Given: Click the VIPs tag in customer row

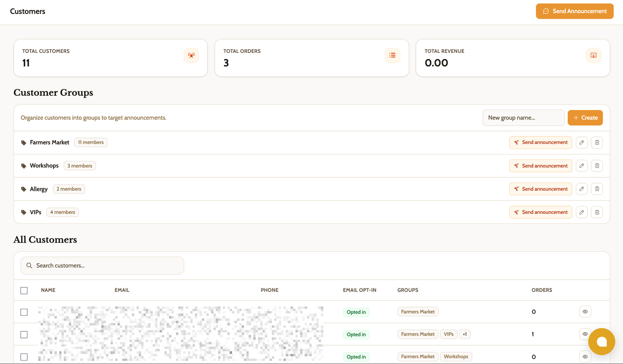Looking at the screenshot, I should point(449,334).
